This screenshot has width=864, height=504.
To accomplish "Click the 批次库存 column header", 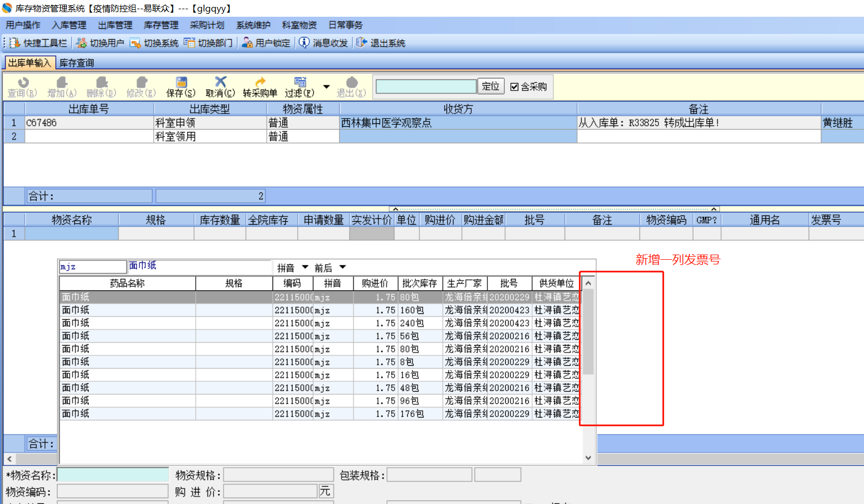I will [x=420, y=283].
